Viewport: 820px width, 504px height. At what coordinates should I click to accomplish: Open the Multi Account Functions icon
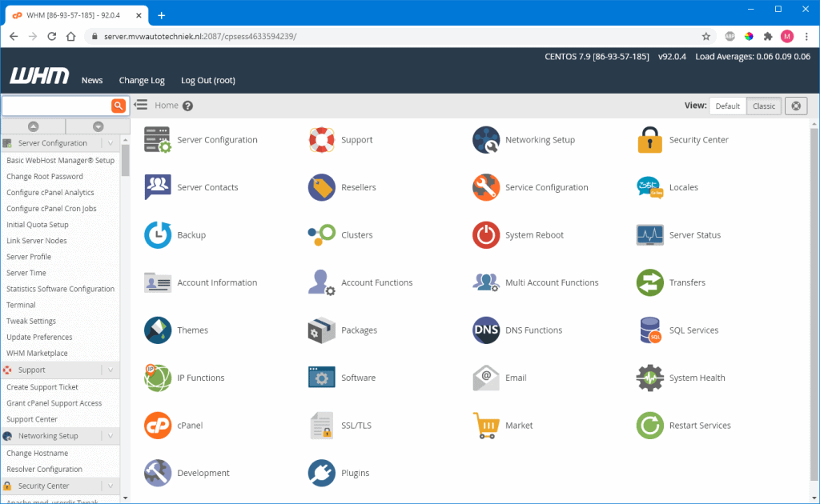click(x=486, y=282)
